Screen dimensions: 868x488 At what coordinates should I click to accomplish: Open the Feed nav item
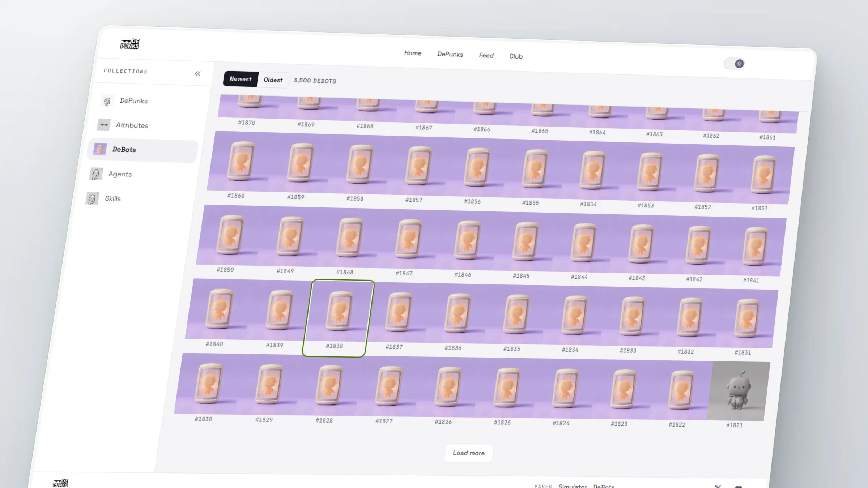[x=486, y=55]
